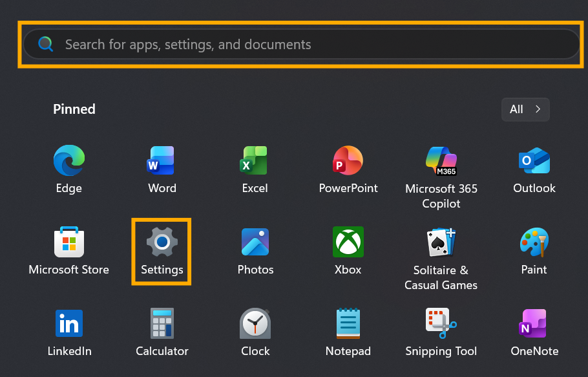Open the Outlook mail app

534,169
